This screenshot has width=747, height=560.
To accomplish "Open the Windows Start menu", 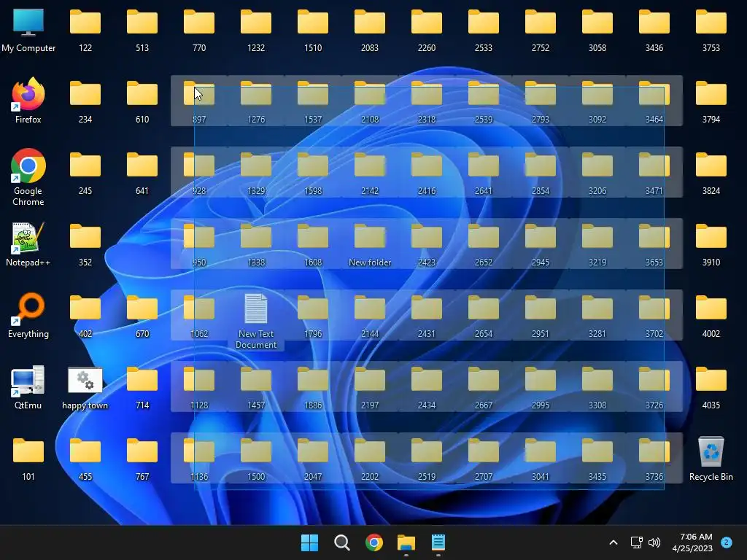I will click(309, 542).
